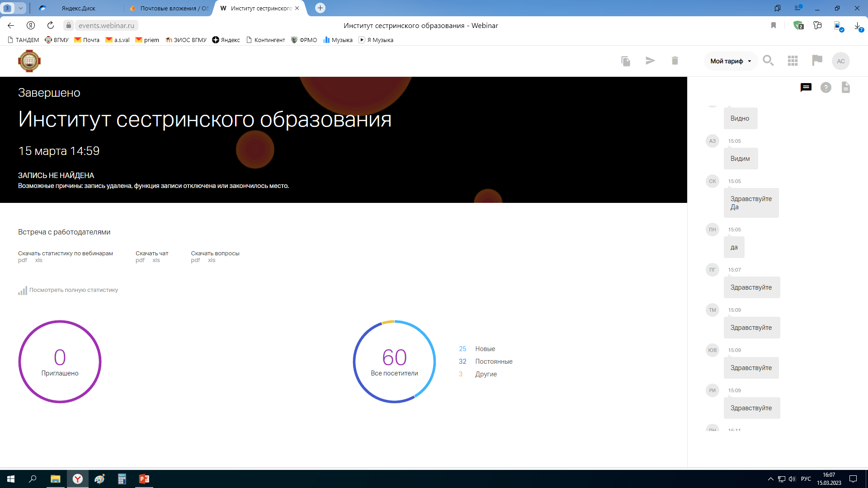Image resolution: width=868 pixels, height=488 pixels.
Task: Open the ЭИОС ВГМУ bookmark
Action: (186, 40)
